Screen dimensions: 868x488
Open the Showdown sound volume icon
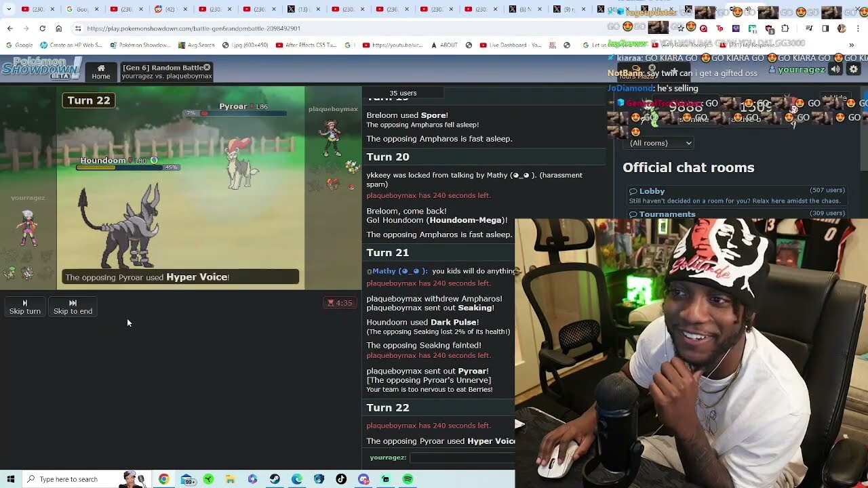point(835,69)
